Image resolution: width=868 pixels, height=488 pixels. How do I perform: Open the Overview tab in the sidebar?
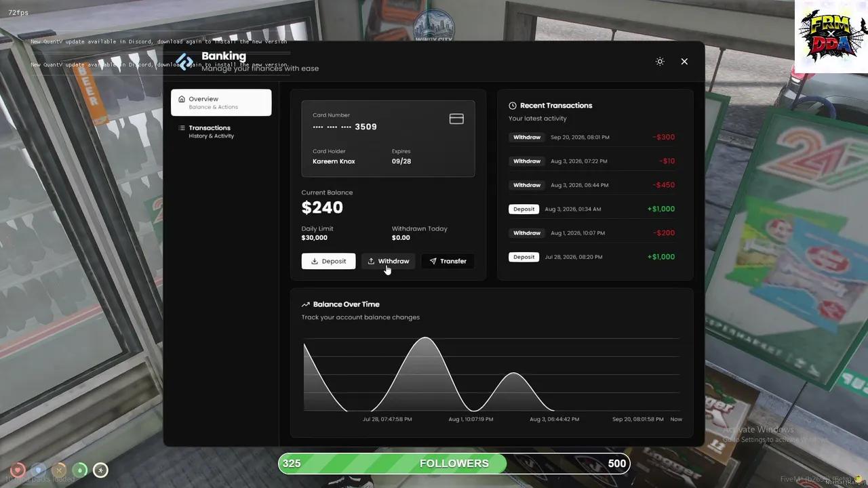(x=221, y=102)
